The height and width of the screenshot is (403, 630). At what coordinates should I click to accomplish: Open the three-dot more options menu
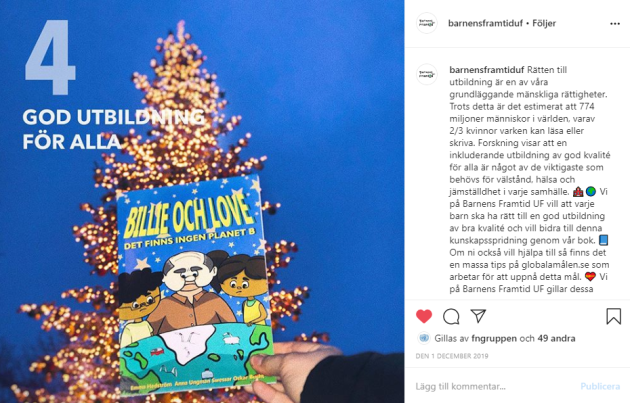[615, 24]
